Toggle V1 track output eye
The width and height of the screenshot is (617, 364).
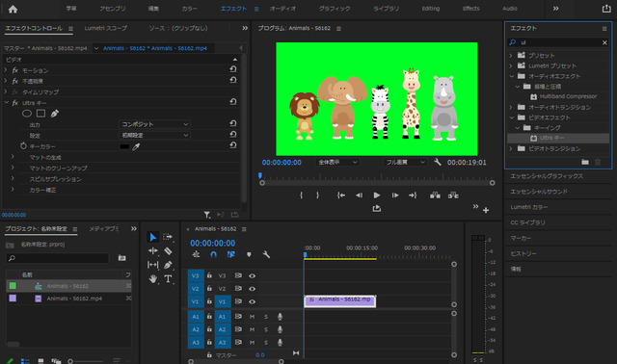pyautogui.click(x=253, y=302)
